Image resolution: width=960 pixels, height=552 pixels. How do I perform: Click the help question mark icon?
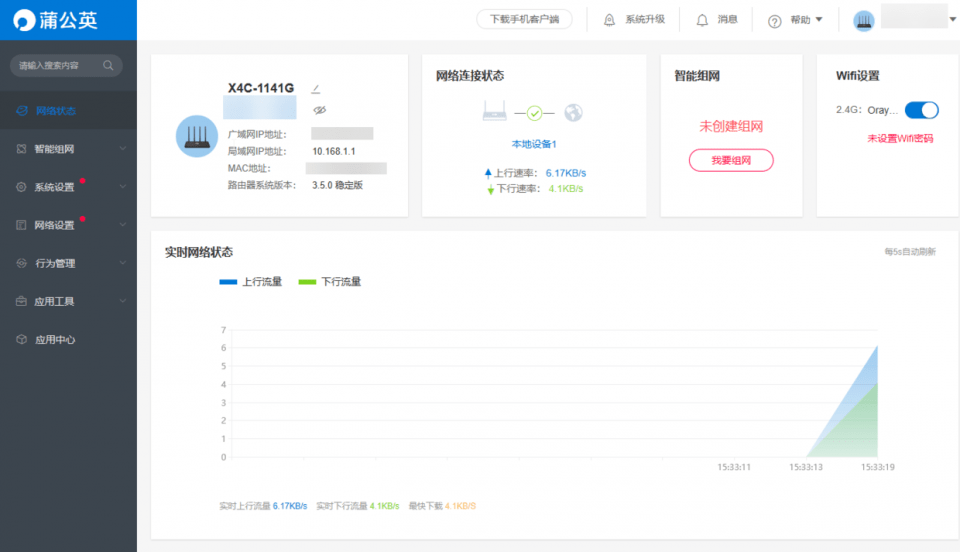(774, 21)
